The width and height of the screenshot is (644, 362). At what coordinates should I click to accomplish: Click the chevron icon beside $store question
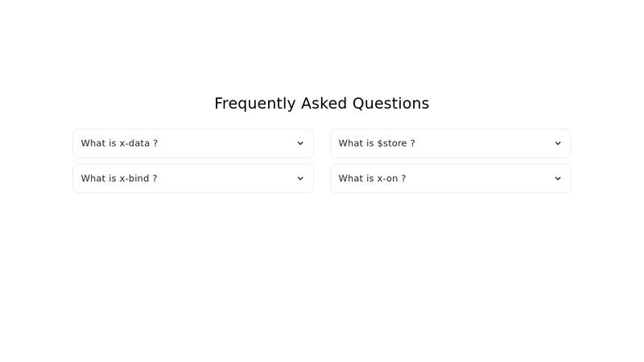point(558,143)
